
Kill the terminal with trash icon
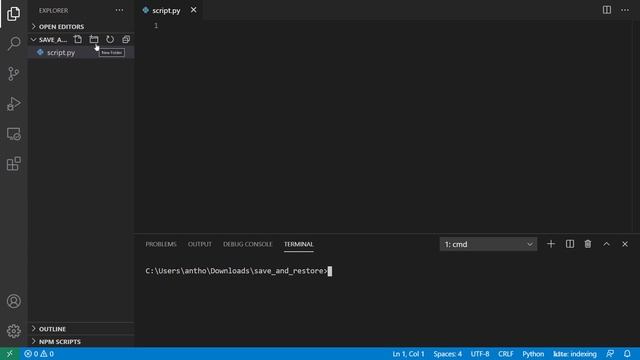588,244
